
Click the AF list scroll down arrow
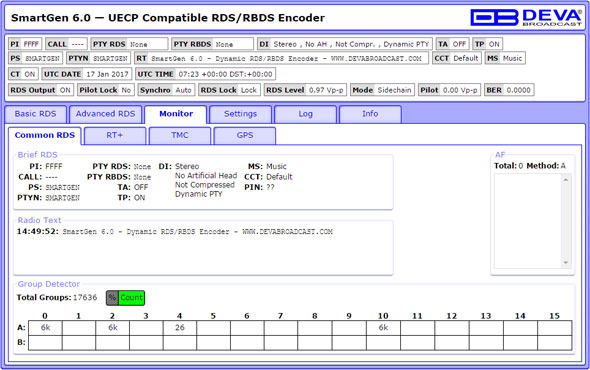[566, 263]
